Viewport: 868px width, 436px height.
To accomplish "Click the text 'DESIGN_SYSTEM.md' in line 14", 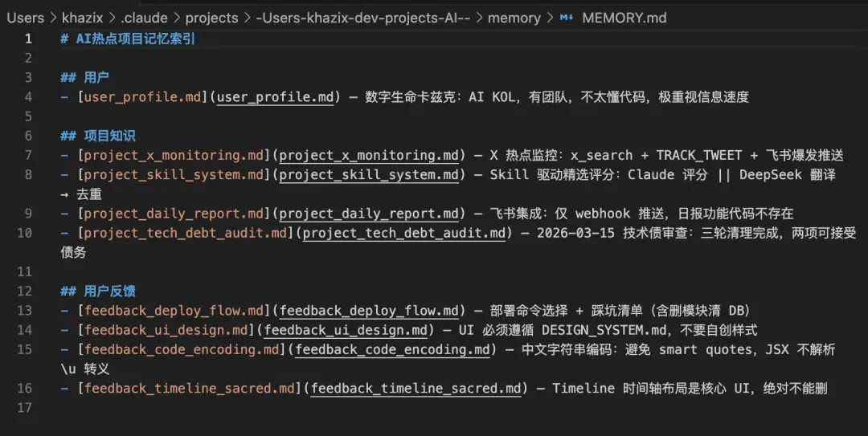I will pyautogui.click(x=604, y=330).
